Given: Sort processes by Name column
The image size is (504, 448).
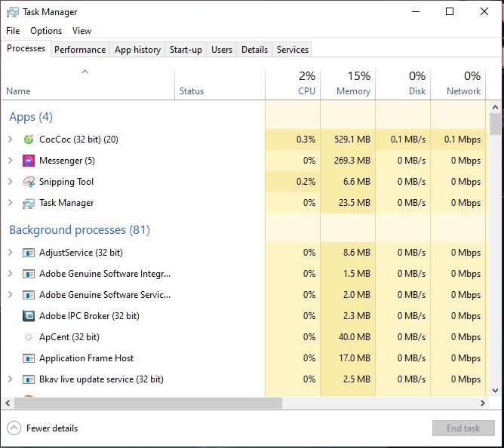Looking at the screenshot, I should pyautogui.click(x=88, y=84).
